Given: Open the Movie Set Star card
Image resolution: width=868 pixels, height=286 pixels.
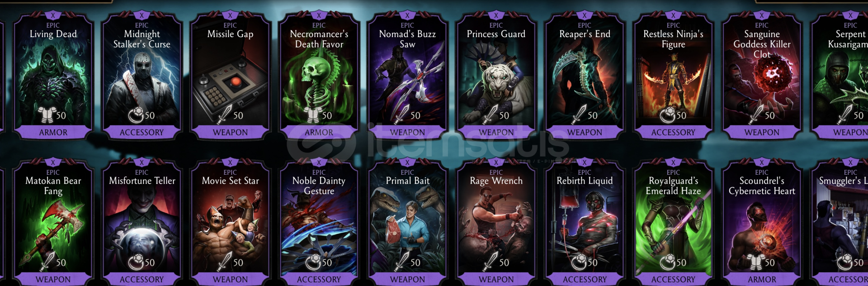Looking at the screenshot, I should [x=231, y=222].
